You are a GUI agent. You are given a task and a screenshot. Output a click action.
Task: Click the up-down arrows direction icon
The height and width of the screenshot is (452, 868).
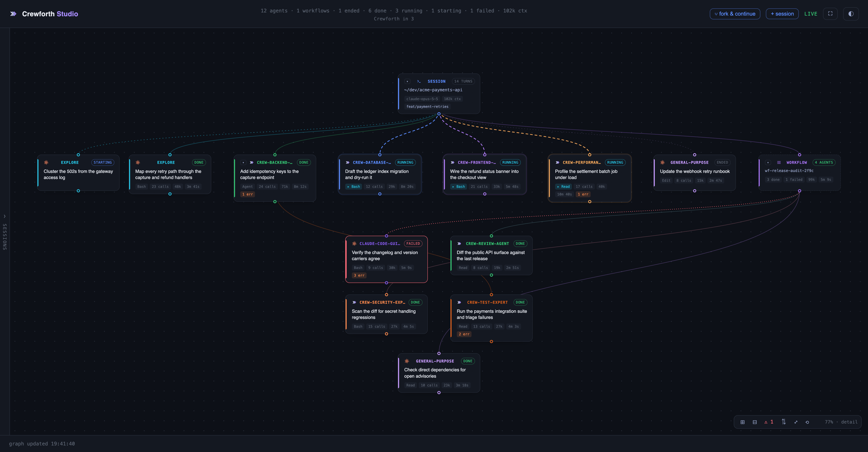(x=784, y=422)
